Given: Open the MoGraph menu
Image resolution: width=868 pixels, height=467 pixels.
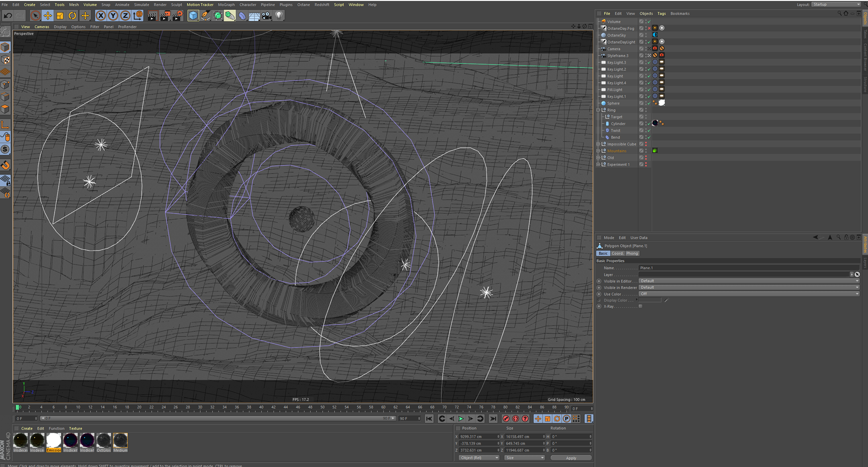Looking at the screenshot, I should tap(226, 5).
